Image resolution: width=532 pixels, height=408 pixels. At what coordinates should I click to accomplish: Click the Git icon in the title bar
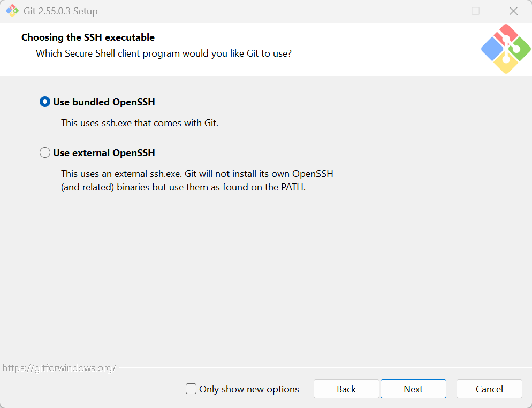[12, 11]
